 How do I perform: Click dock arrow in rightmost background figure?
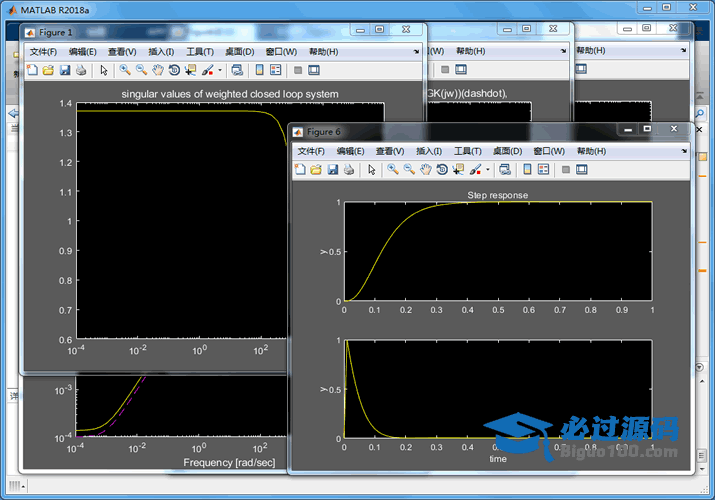pyautogui.click(x=683, y=50)
